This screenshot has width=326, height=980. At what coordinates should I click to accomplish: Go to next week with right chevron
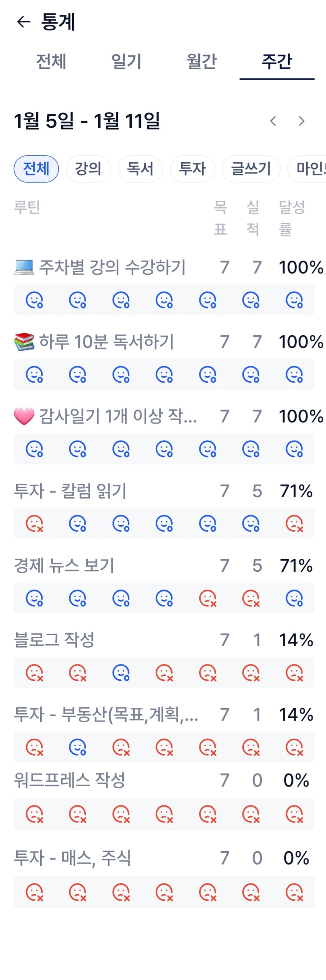[x=302, y=121]
